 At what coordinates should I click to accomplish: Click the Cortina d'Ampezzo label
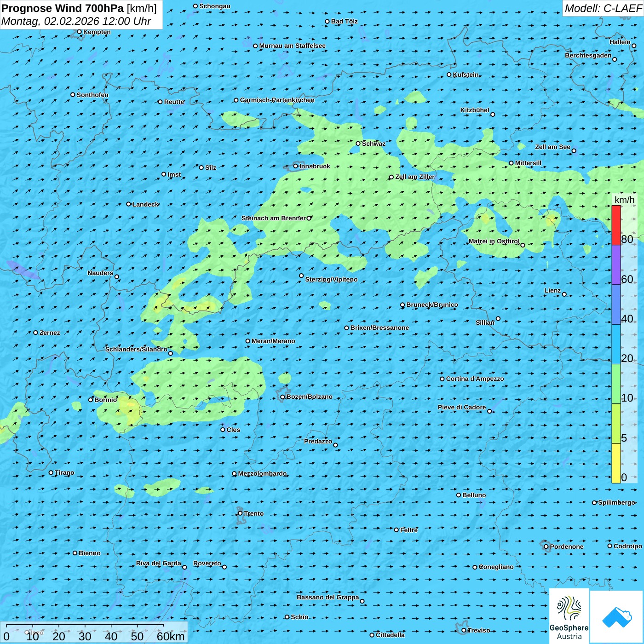coord(475,379)
